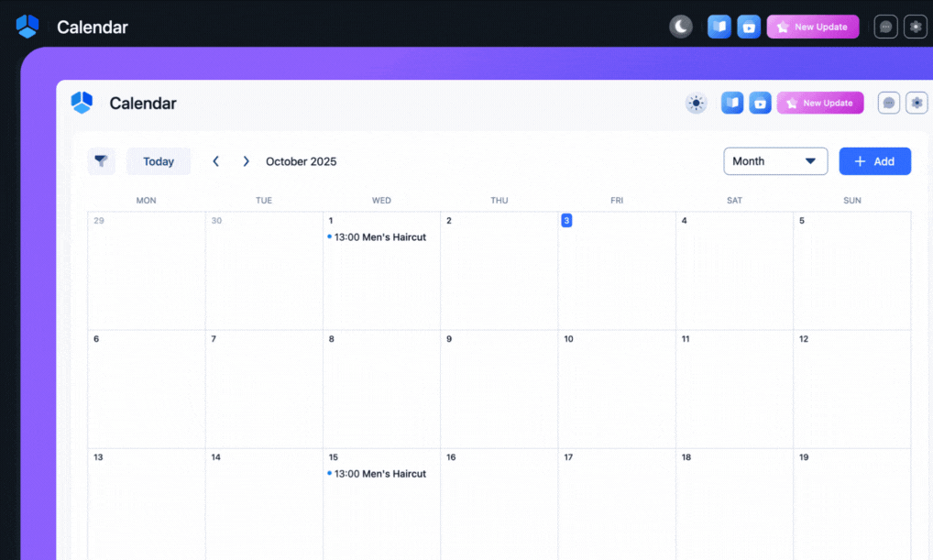The width and height of the screenshot is (933, 560).
Task: Click the MON column header
Action: pos(147,201)
